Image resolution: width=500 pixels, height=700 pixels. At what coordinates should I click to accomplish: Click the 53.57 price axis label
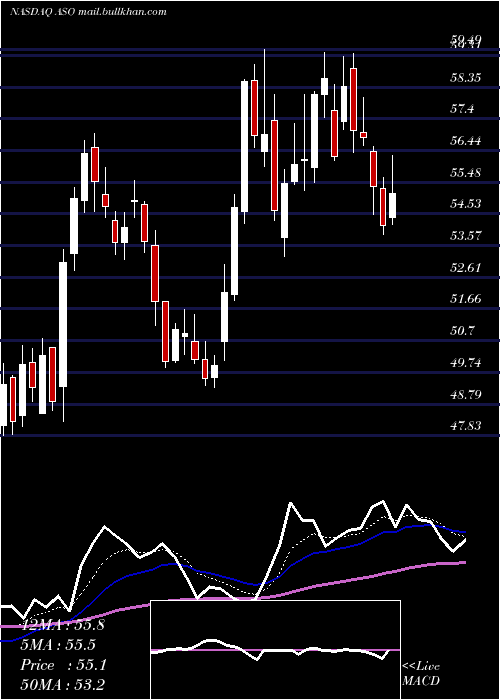click(466, 236)
